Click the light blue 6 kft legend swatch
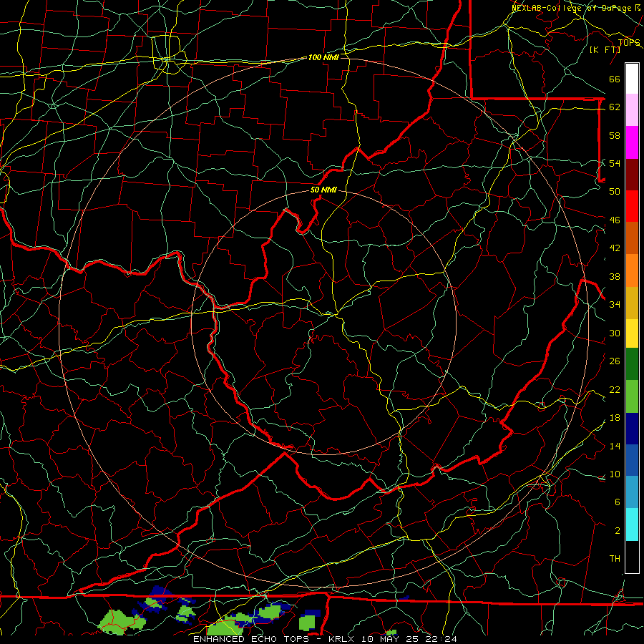This screenshot has height=644, width=644. point(632,492)
